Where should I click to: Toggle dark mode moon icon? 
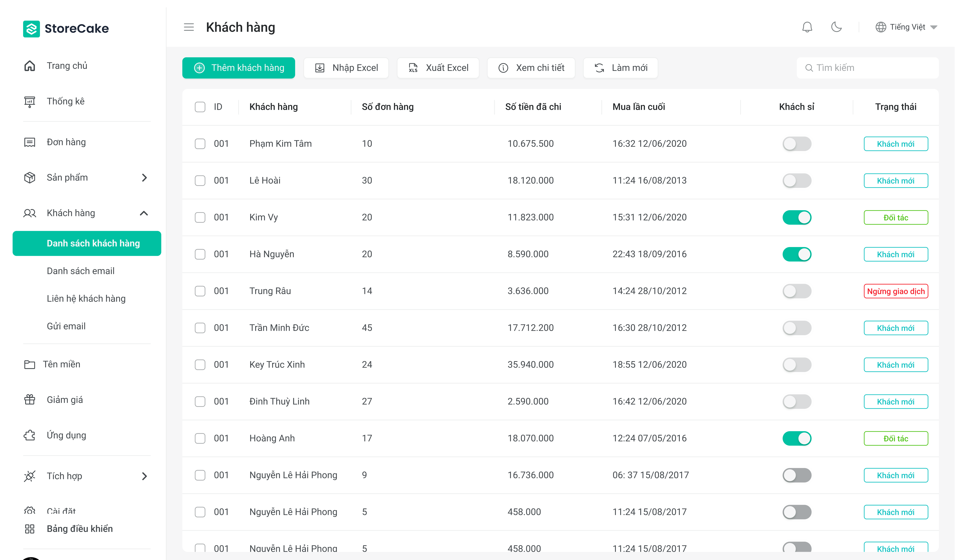836,27
